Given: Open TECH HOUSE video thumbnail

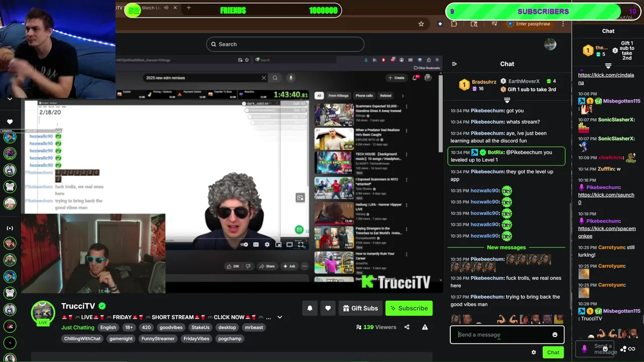Looking at the screenshot, I should (x=334, y=163).
